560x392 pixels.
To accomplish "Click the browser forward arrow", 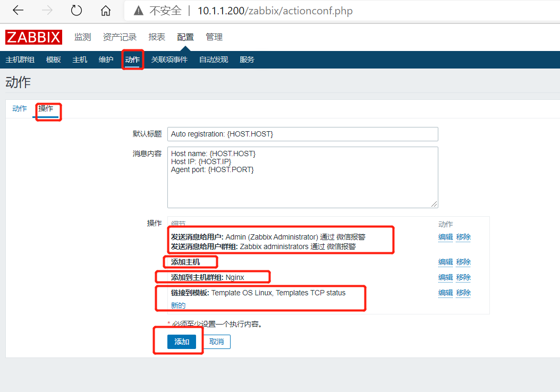I will [47, 10].
